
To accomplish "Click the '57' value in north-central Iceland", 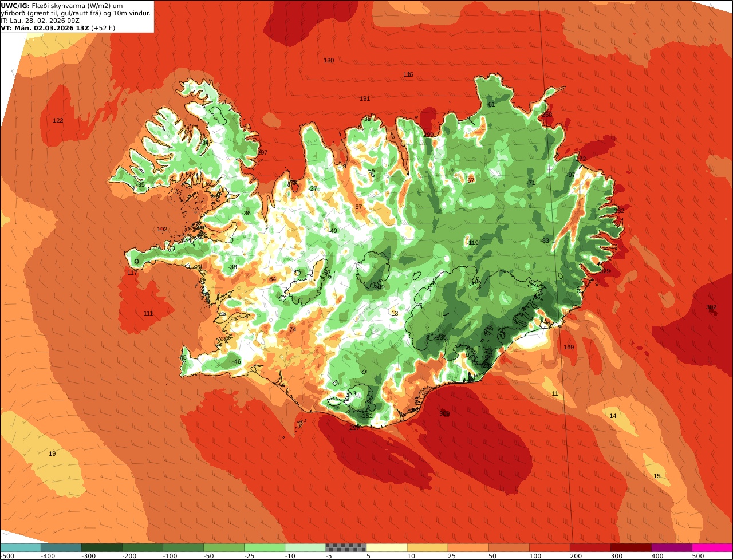I will coord(358,207).
